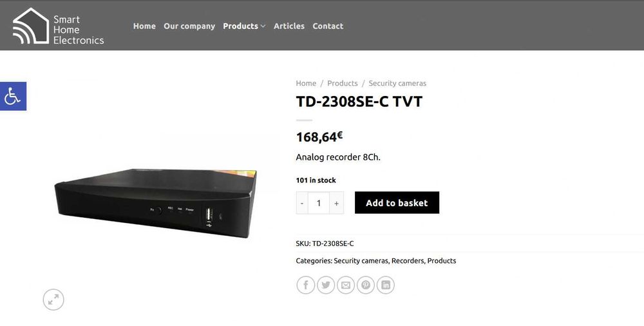The height and width of the screenshot is (326, 644).
Task: Open the accessibility wheelchair icon panel
Action: (x=13, y=96)
